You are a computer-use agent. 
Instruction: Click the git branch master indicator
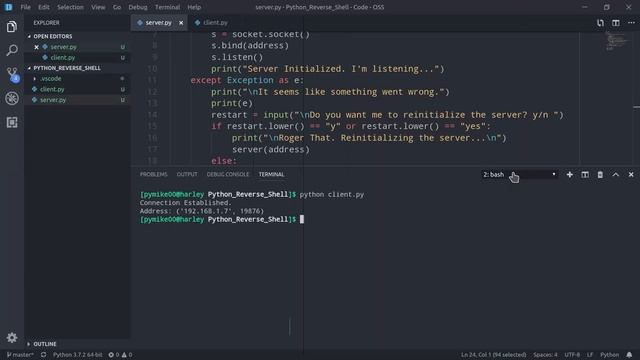click(20, 355)
